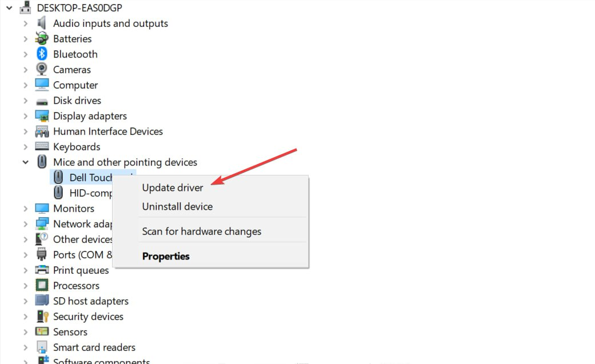The image size is (595, 364).
Task: Click the Network adapters icon
Action: point(42,223)
